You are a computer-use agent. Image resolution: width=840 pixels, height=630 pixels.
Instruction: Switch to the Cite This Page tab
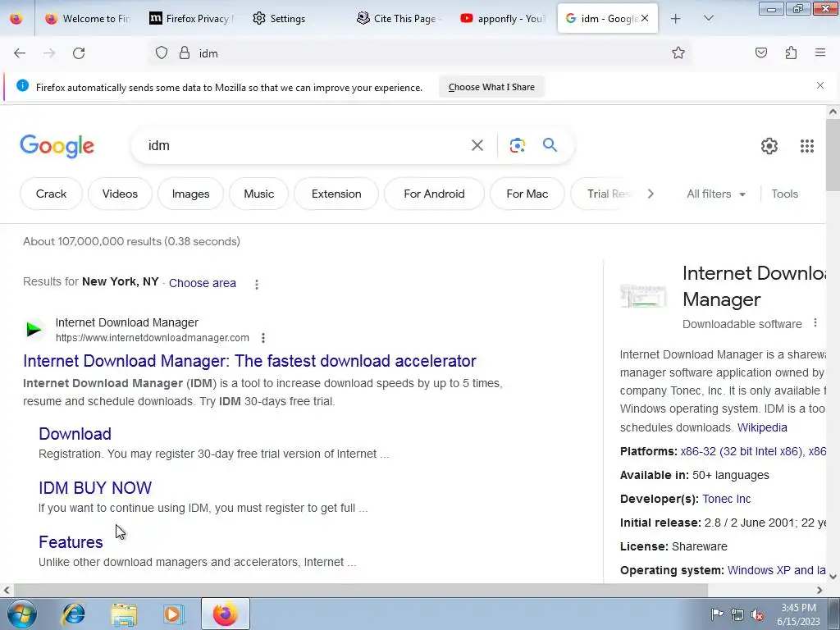click(x=399, y=19)
